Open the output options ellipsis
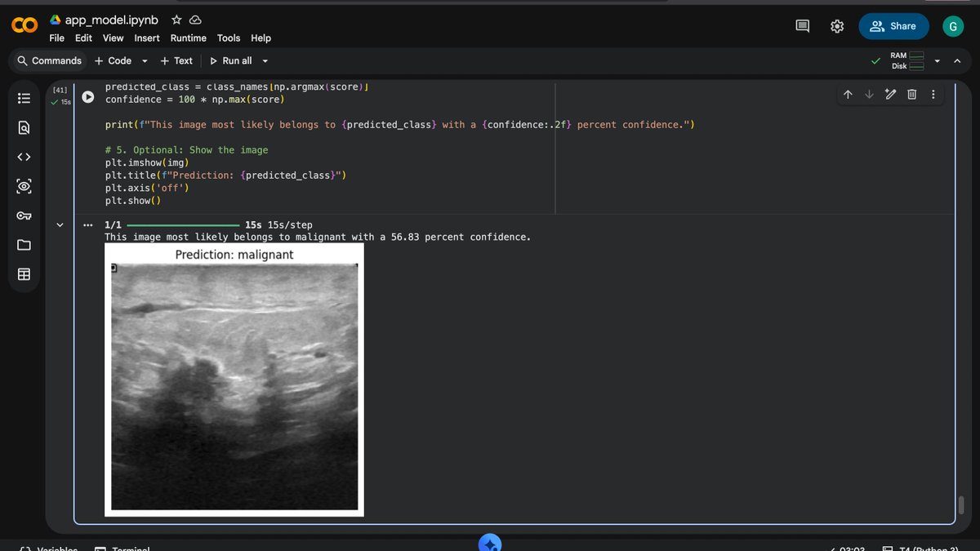980x551 pixels. point(88,225)
